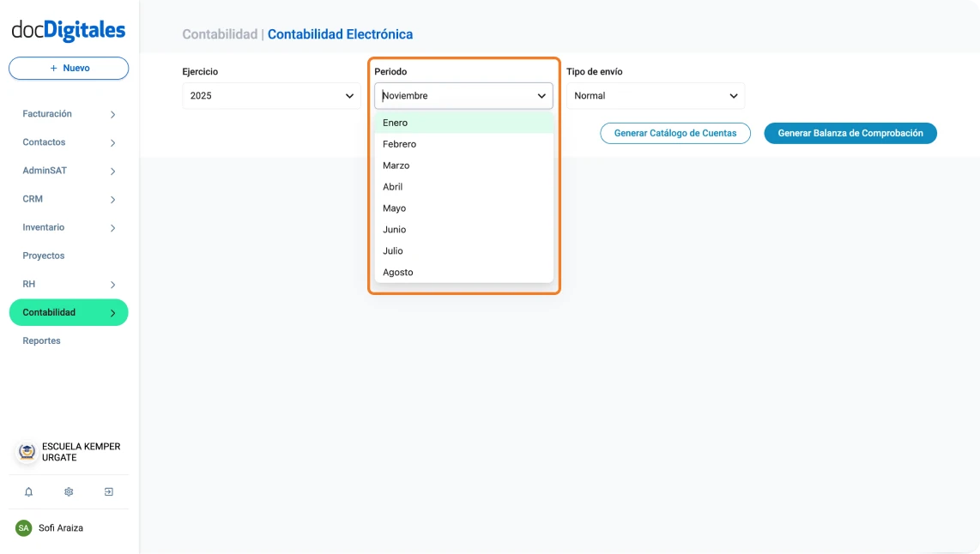980x554 pixels.
Task: Expand the RH section chevron
Action: 112,284
